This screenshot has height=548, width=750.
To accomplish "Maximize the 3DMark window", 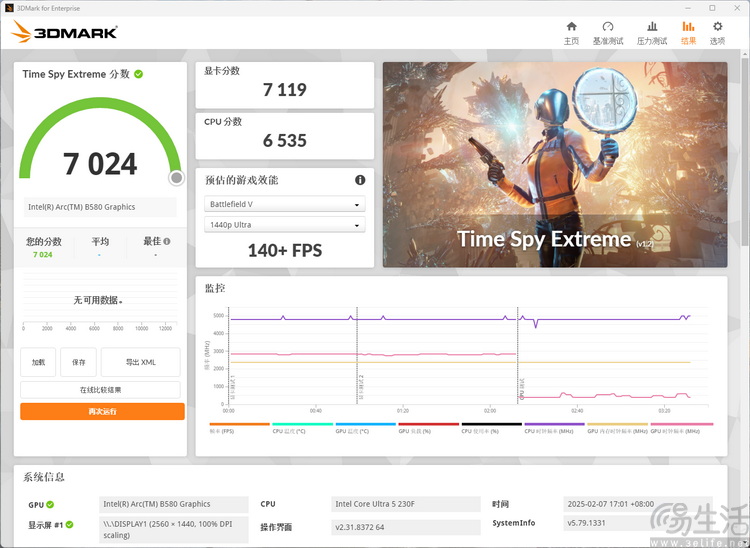I will (x=712, y=8).
